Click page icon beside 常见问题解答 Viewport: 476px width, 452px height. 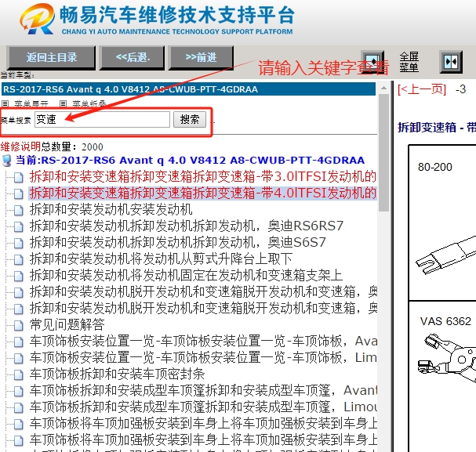point(19,325)
